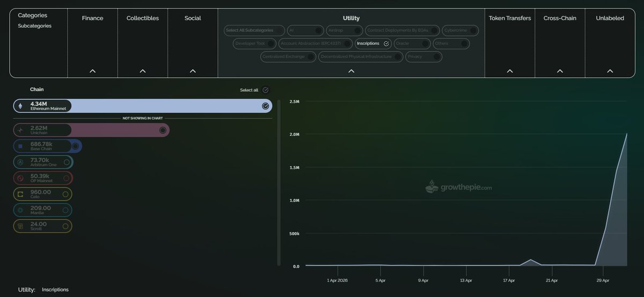644x297 pixels.
Task: Expand the Collectibles category chevron
Action: (x=143, y=71)
